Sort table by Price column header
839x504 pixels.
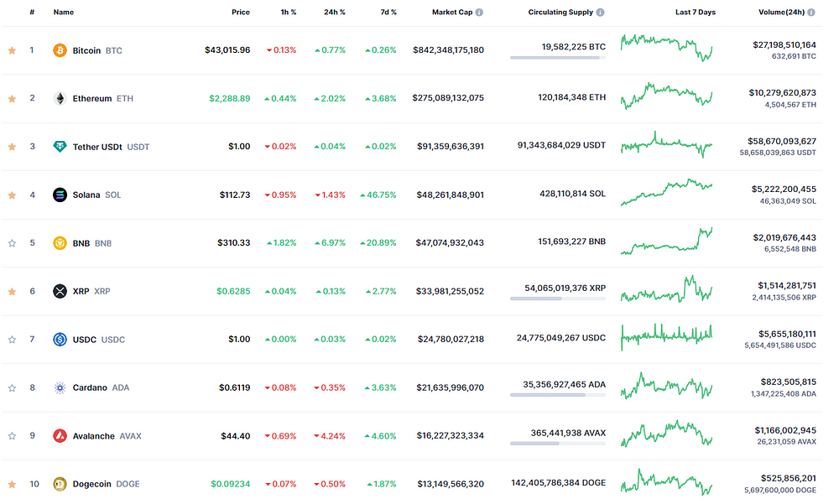(241, 12)
